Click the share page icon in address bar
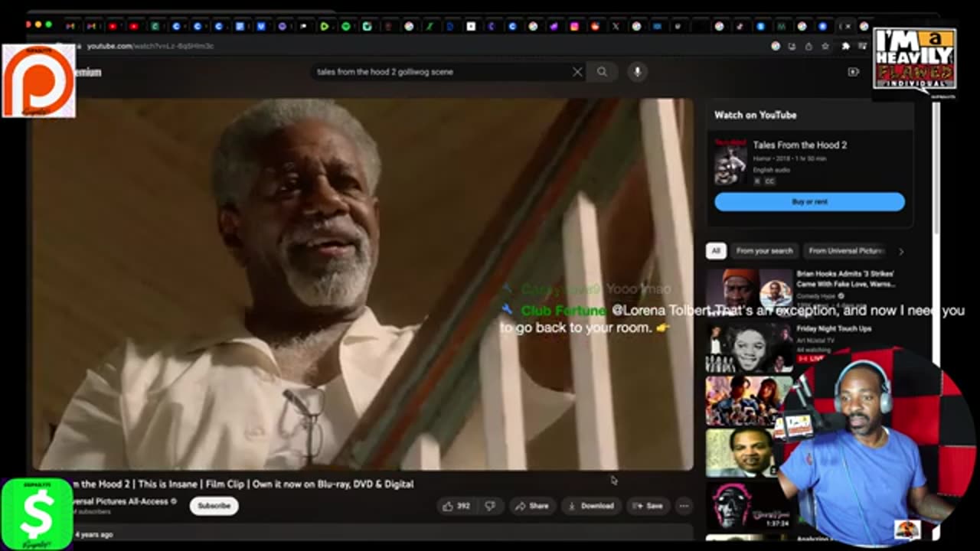Image resolution: width=980 pixels, height=551 pixels. pos(808,46)
